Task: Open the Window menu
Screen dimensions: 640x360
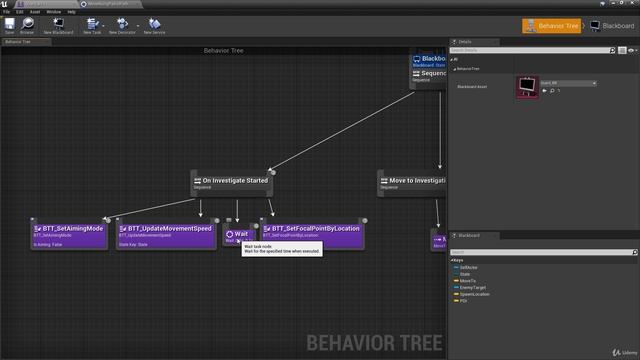Action: [53, 12]
